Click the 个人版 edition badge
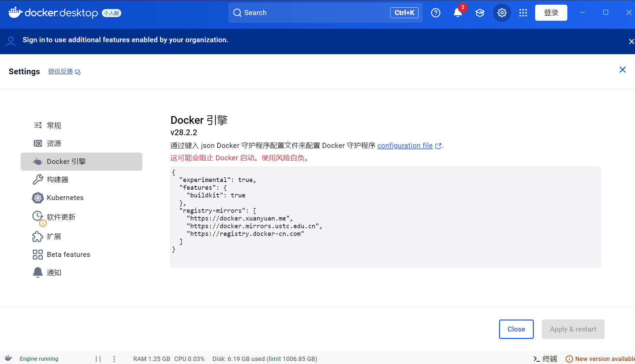This screenshot has width=635, height=364. coord(112,13)
